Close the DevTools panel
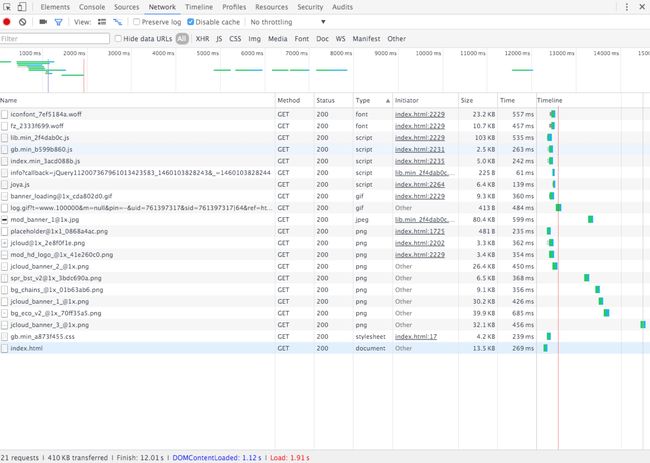This screenshot has height=463, width=650. point(642,7)
